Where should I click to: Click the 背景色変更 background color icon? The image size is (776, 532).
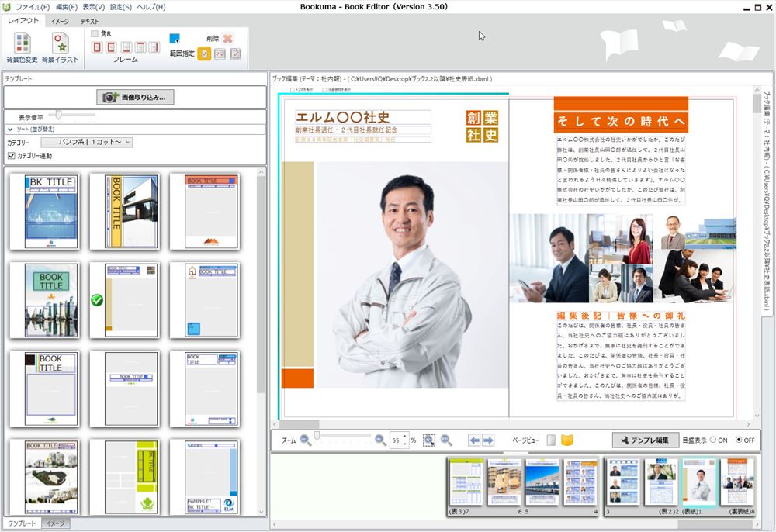[x=22, y=43]
